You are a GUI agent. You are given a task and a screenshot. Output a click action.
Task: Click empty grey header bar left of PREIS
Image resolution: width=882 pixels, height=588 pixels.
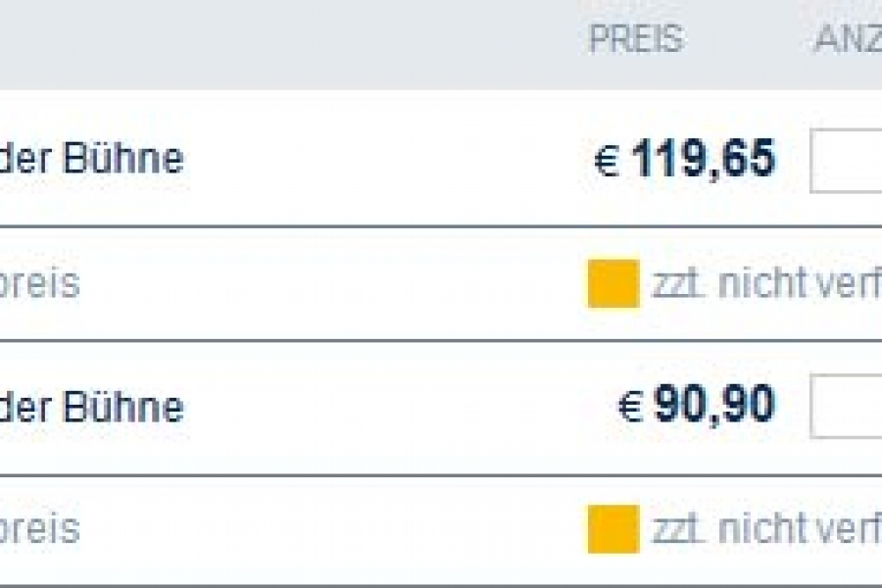point(294,44)
